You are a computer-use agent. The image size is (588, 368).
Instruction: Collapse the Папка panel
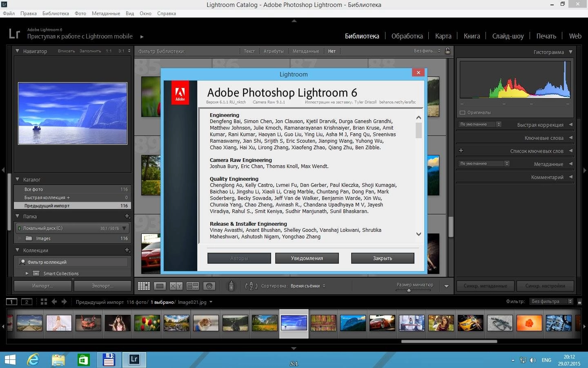[18, 216]
